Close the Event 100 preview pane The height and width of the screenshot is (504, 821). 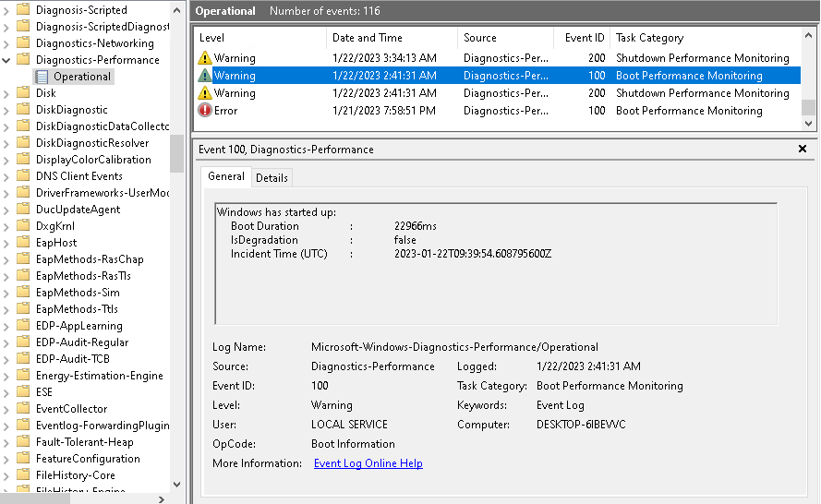coord(803,149)
